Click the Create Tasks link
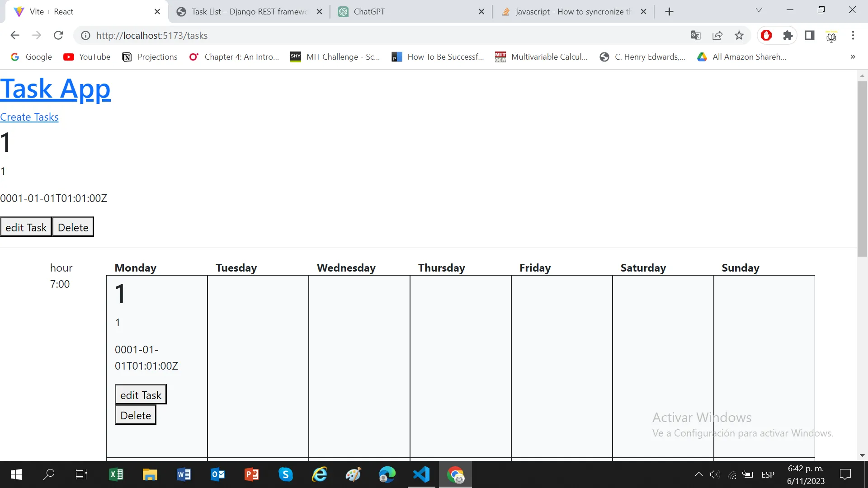 29,117
